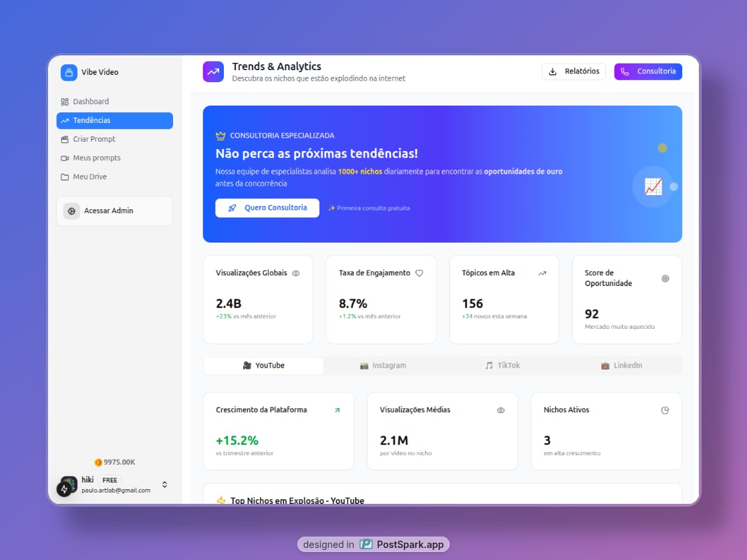Viewport: 747px width, 560px height.
Task: Open the Acessar Admin panel
Action: (x=114, y=211)
